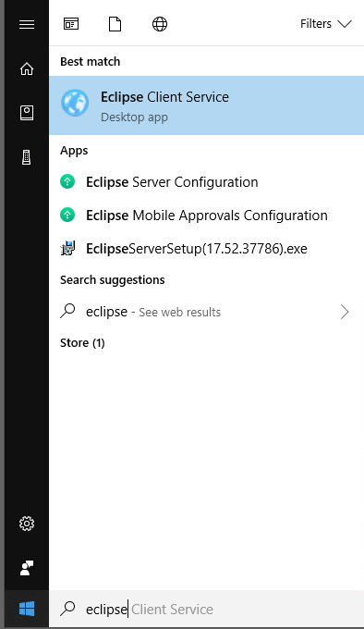
Task: Open Eclipse Server Configuration app
Action: [x=206, y=182]
